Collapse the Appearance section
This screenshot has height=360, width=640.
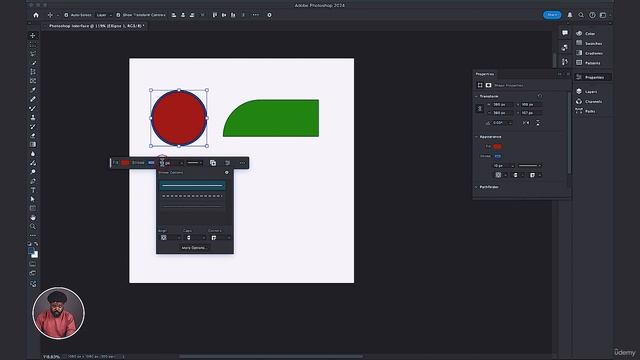tap(476, 137)
